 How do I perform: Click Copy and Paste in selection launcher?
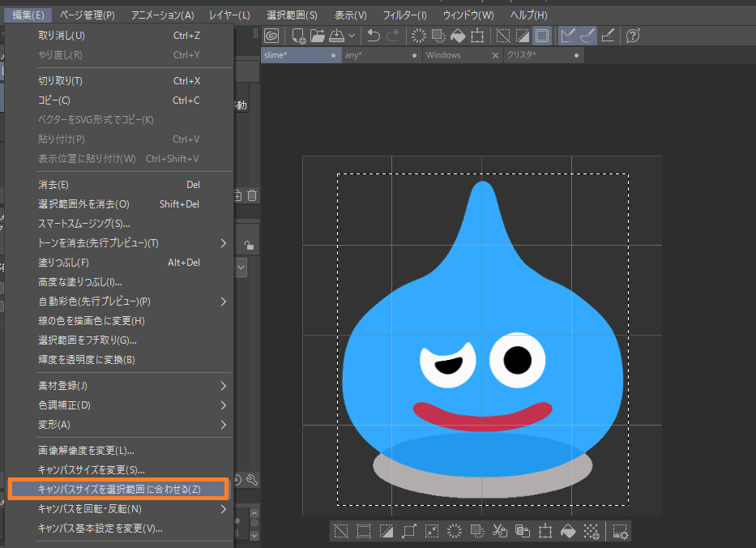522,531
